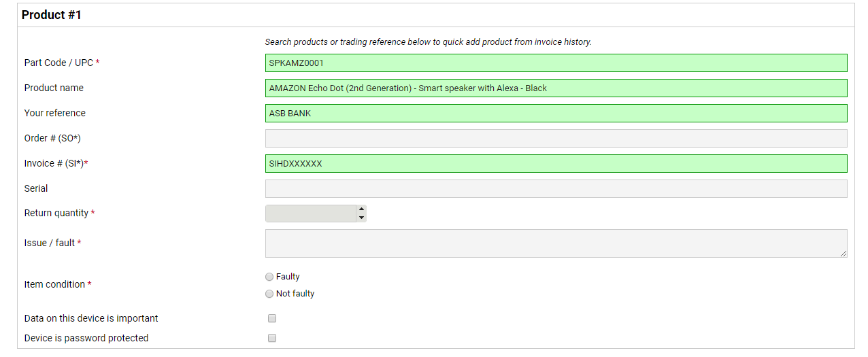Decrease Return quantity with the down arrow
This screenshot has height=357, width=868.
(x=361, y=218)
